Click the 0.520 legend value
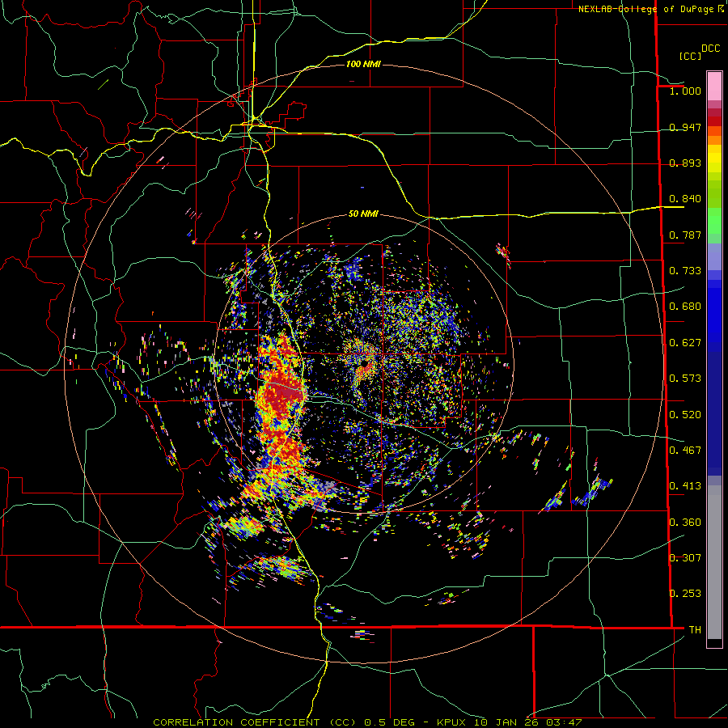Viewport: 728px width, 728px height. 685,415
